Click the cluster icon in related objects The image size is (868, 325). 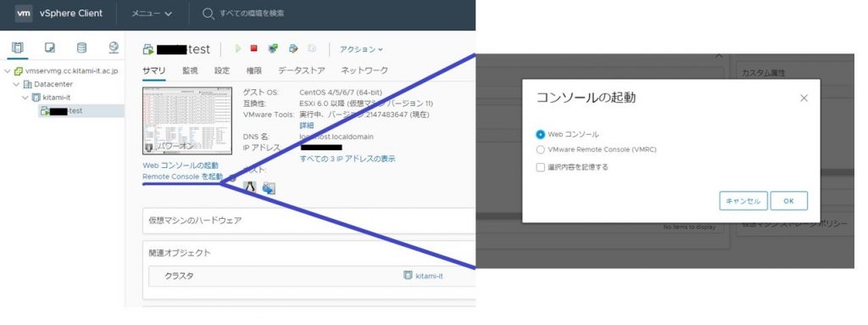[x=408, y=276]
